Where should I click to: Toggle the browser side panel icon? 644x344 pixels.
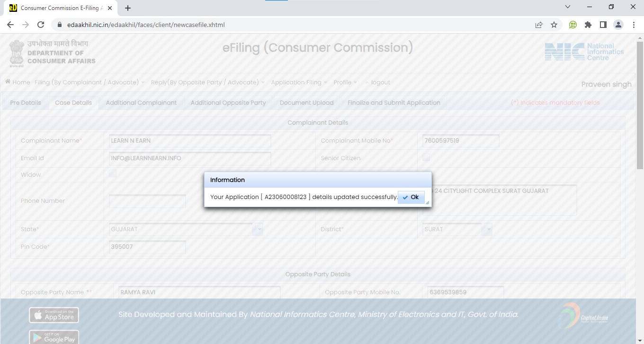pos(603,25)
